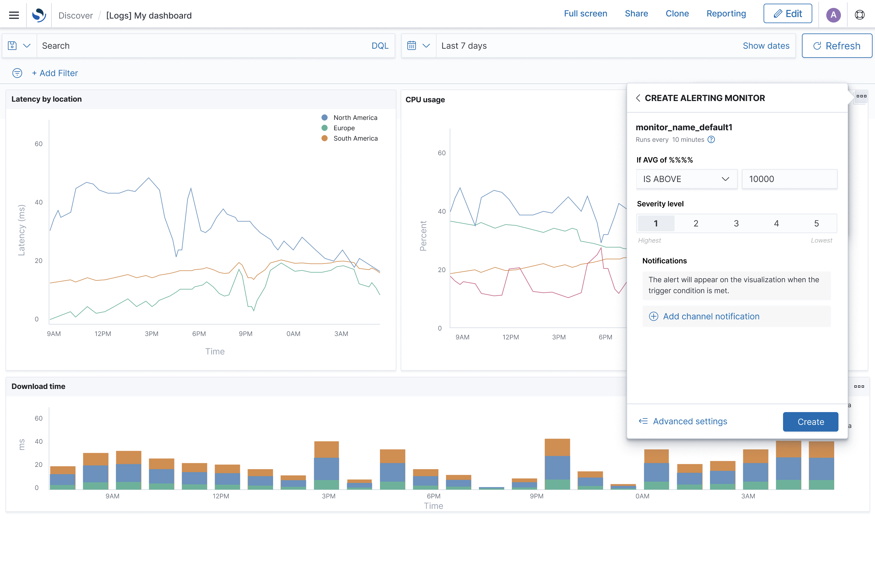Open user avatar menu A
The width and height of the screenshot is (875, 588).
pos(833,15)
